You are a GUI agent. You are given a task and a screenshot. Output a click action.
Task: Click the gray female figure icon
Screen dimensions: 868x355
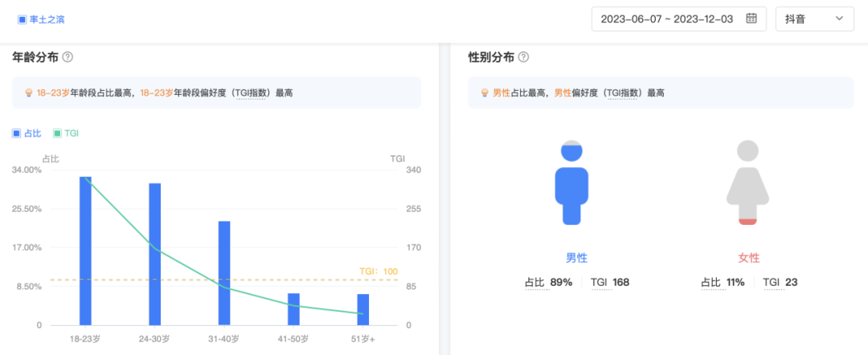748,182
